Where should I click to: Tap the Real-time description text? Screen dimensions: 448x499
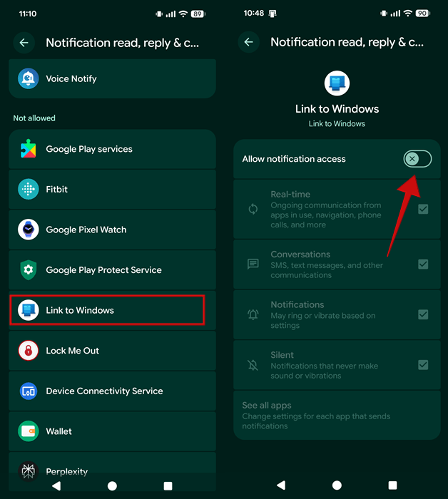pyautogui.click(x=326, y=215)
